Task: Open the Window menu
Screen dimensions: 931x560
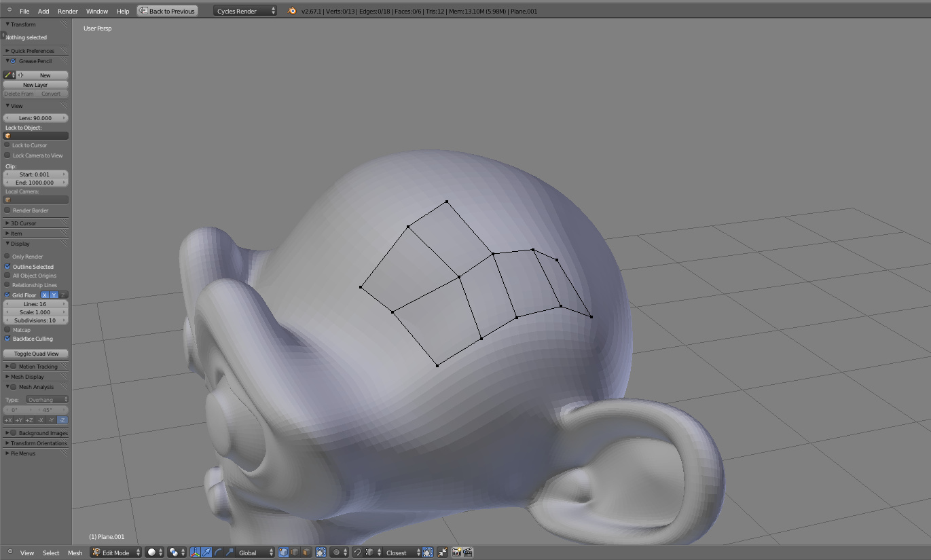Action: point(97,12)
